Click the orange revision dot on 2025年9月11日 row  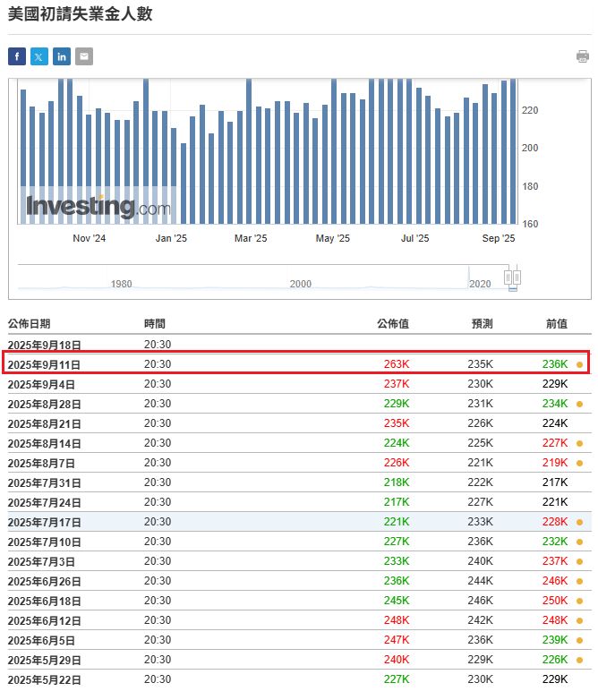pyautogui.click(x=580, y=364)
